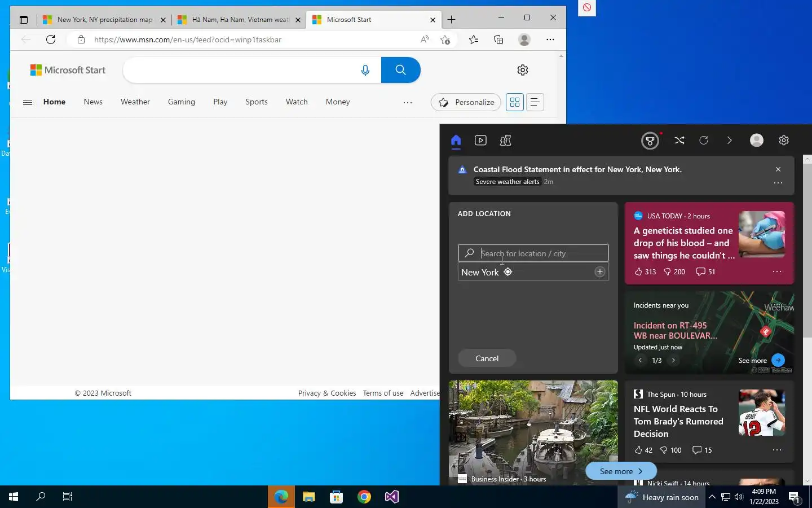
Task: Click See more arrow on incidents card
Action: click(x=778, y=360)
